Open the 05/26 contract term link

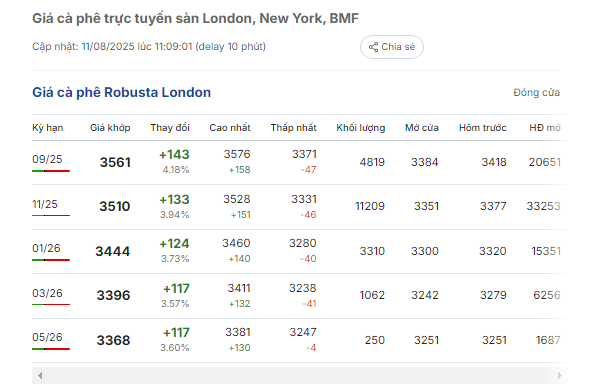(x=47, y=337)
